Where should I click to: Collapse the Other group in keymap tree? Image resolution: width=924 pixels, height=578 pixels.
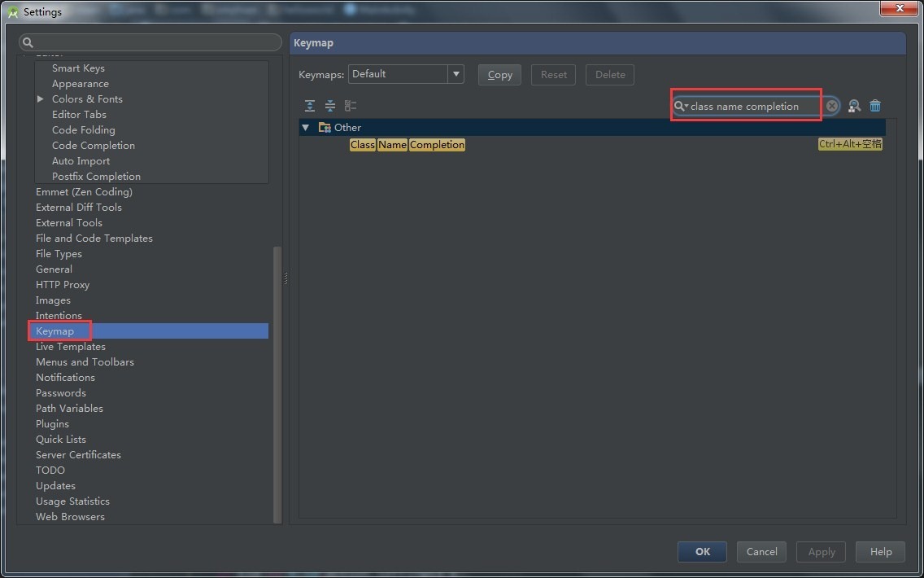click(306, 128)
